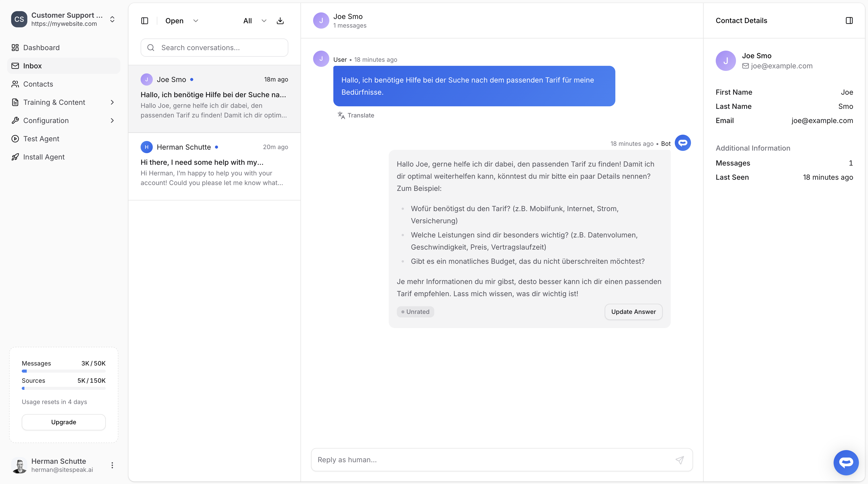Click the Install Agent icon

(15, 157)
